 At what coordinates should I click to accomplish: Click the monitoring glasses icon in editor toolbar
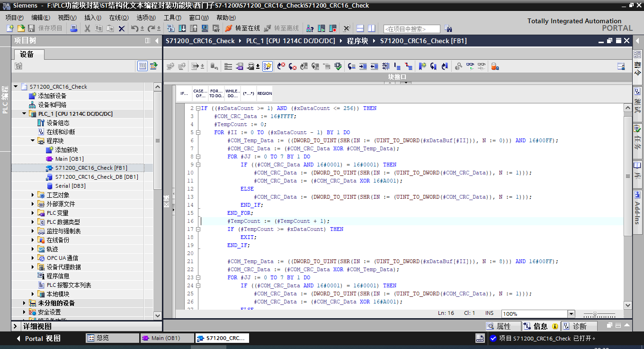click(470, 66)
